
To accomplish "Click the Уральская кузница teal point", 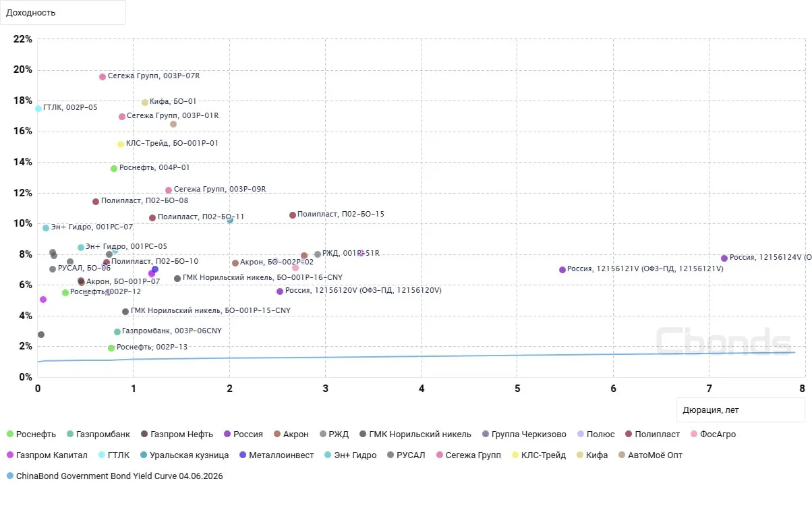I will click(x=230, y=220).
